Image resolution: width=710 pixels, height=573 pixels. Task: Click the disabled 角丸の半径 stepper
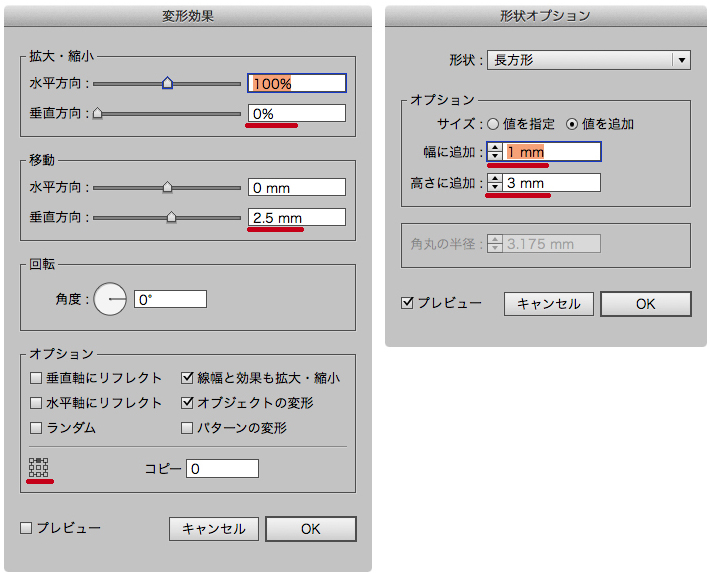click(495, 244)
